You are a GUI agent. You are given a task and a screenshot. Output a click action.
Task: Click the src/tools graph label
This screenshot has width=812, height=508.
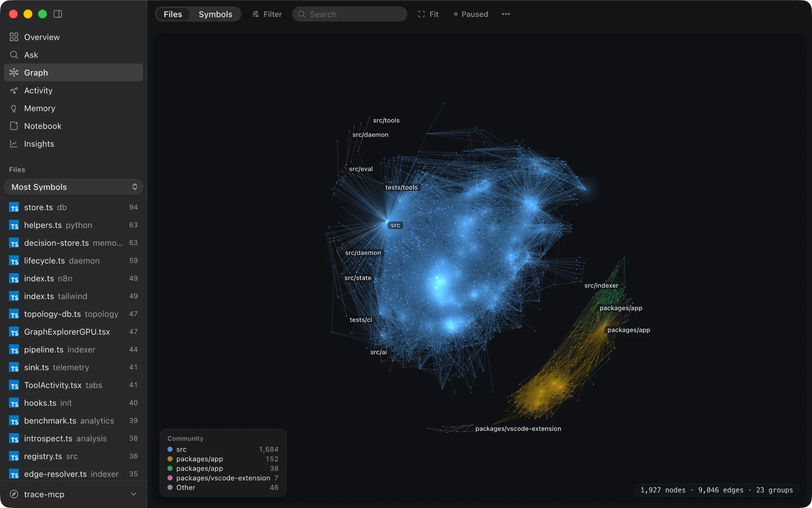[386, 120]
